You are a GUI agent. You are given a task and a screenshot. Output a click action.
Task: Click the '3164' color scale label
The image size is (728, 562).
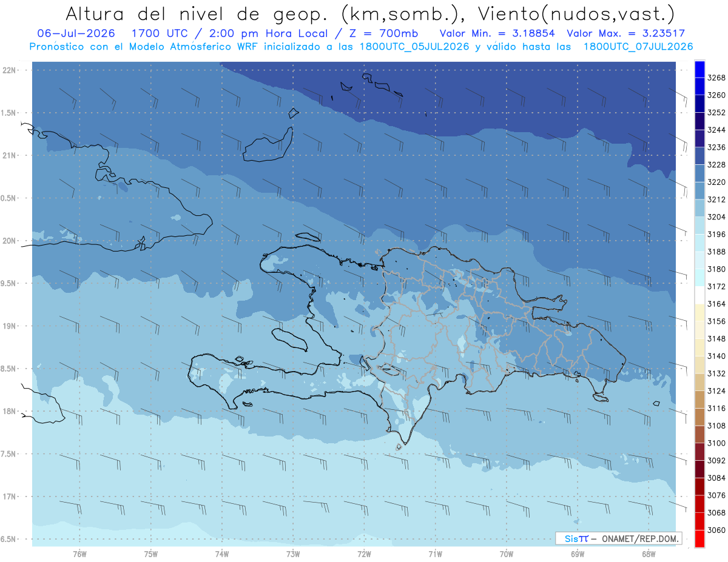click(716, 304)
